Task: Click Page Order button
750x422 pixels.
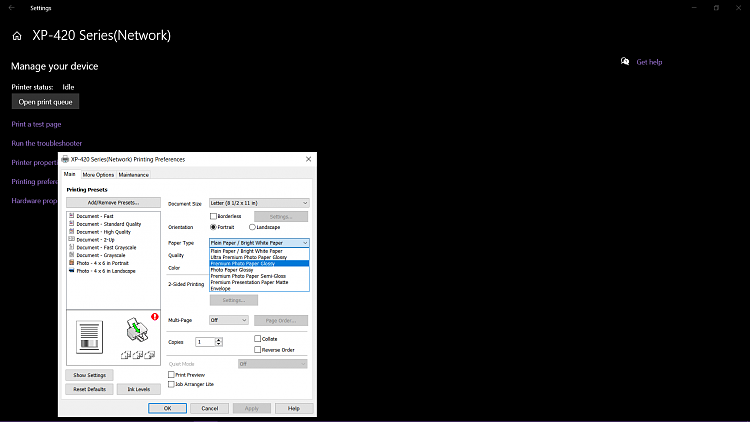Action: pyautogui.click(x=281, y=320)
